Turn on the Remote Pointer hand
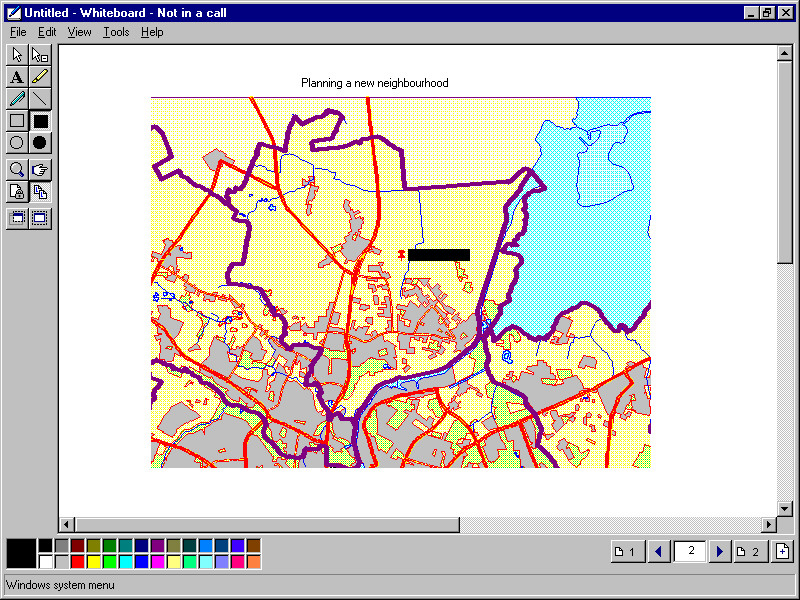 pyautogui.click(x=40, y=169)
